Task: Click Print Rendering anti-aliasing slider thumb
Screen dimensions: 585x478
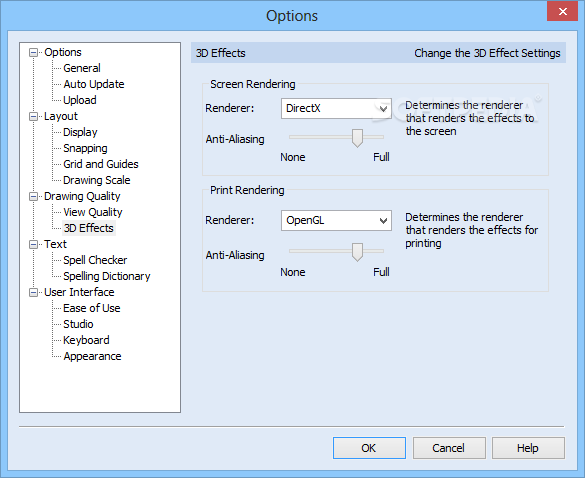Action: (x=357, y=253)
